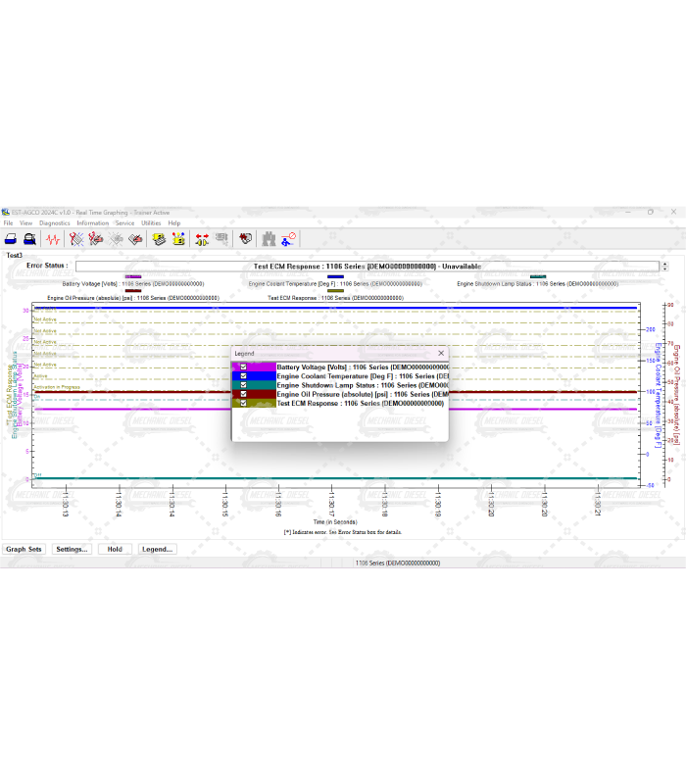Toggle the Engine Coolant Temperature checkbox

pyautogui.click(x=243, y=375)
